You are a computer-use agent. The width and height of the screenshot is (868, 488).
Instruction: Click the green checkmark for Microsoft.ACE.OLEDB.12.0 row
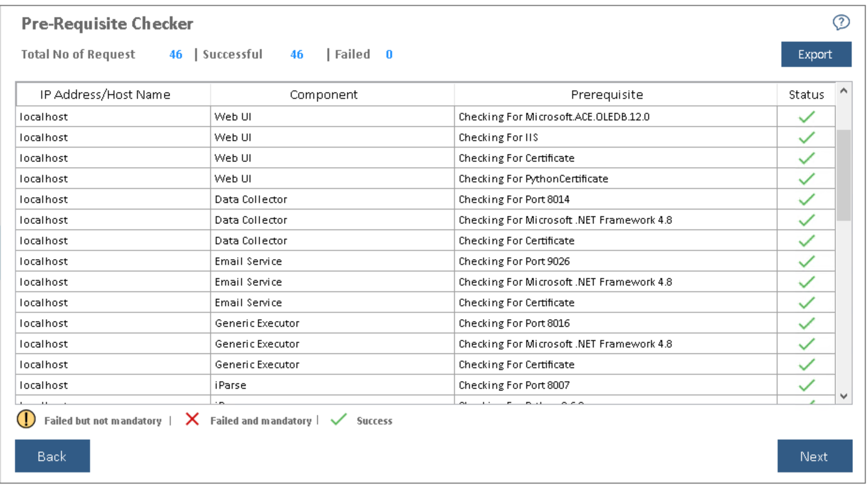click(x=807, y=116)
